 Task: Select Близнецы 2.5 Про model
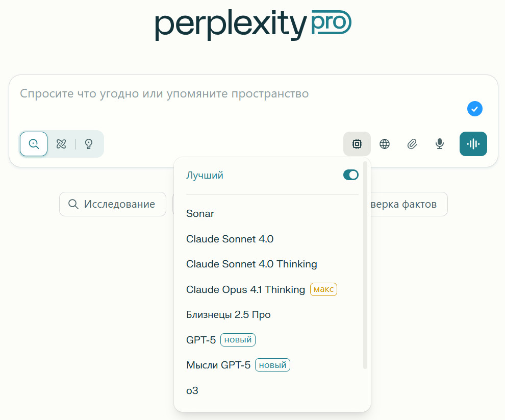[229, 314]
